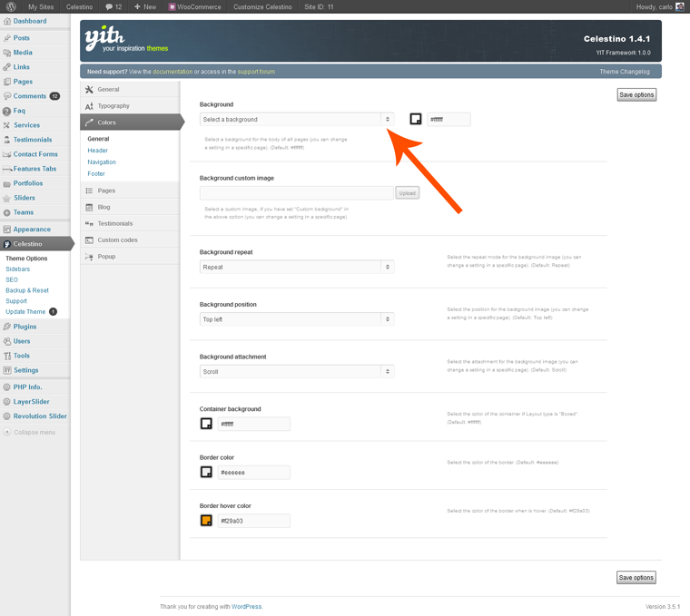Select the Footer colors subsection
Viewport: 690px width, 616px height.
(96, 173)
